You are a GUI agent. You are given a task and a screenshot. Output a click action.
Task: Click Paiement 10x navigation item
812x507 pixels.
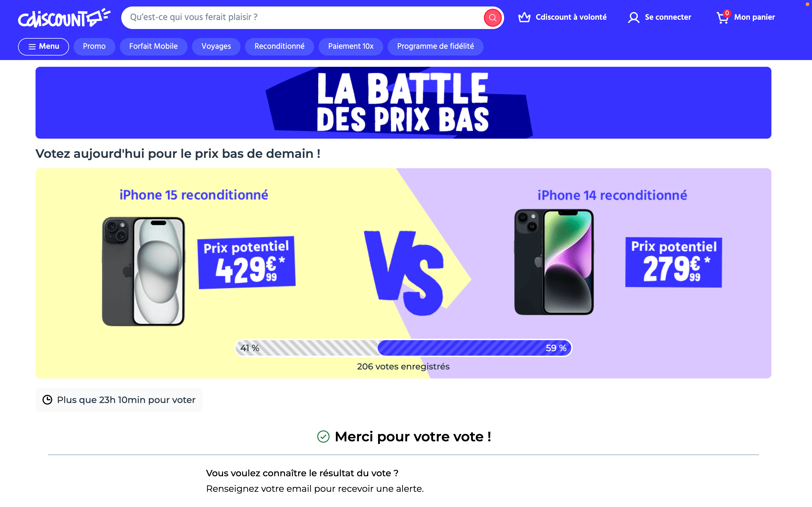(x=350, y=46)
